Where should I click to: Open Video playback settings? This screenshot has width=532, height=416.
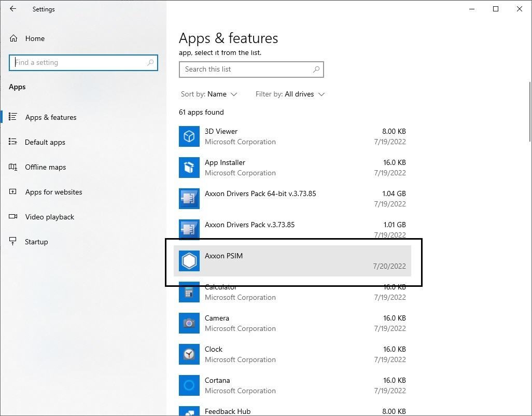(49, 217)
